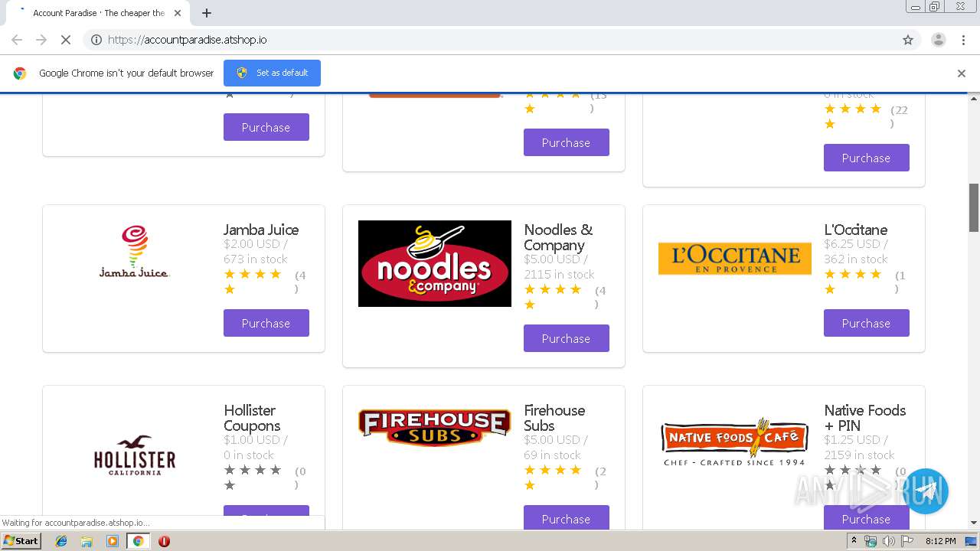View site information icon in address bar
Viewport: 980px width, 551px height.
tap(96, 40)
